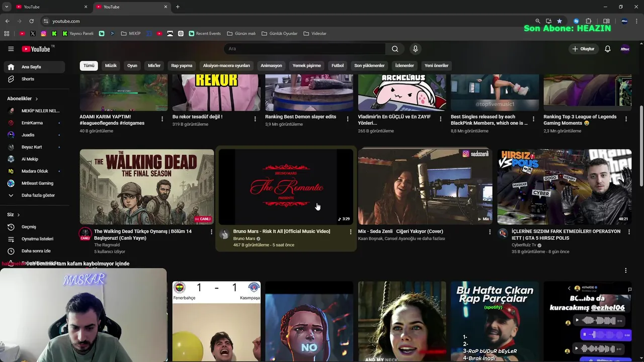The image size is (644, 362).
Task: Open Madara Olduk subscription channel
Action: (33, 171)
